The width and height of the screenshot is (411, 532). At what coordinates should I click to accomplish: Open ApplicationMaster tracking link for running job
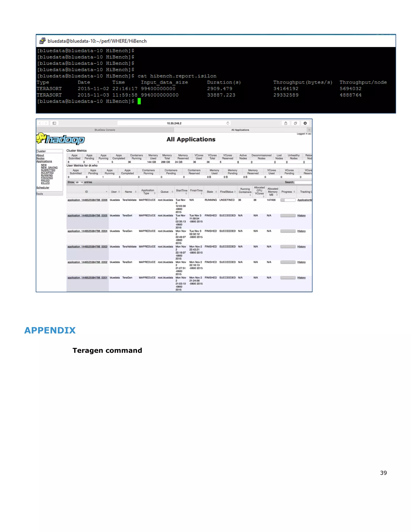point(305,200)
